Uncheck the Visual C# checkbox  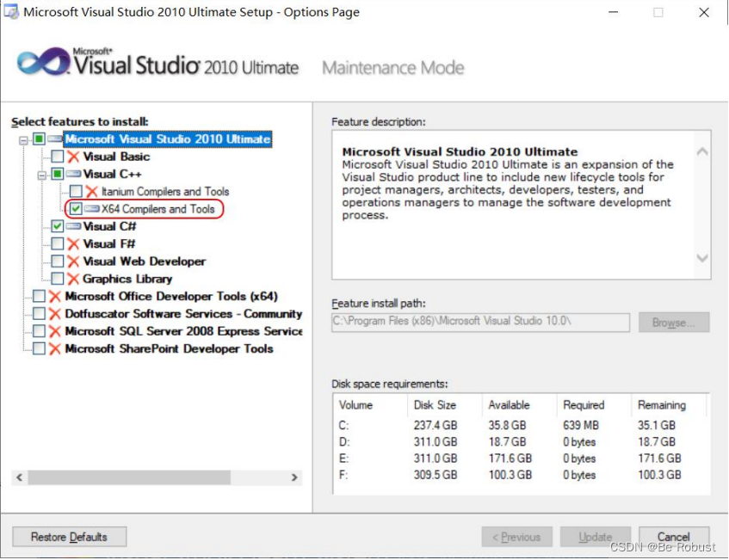57,226
